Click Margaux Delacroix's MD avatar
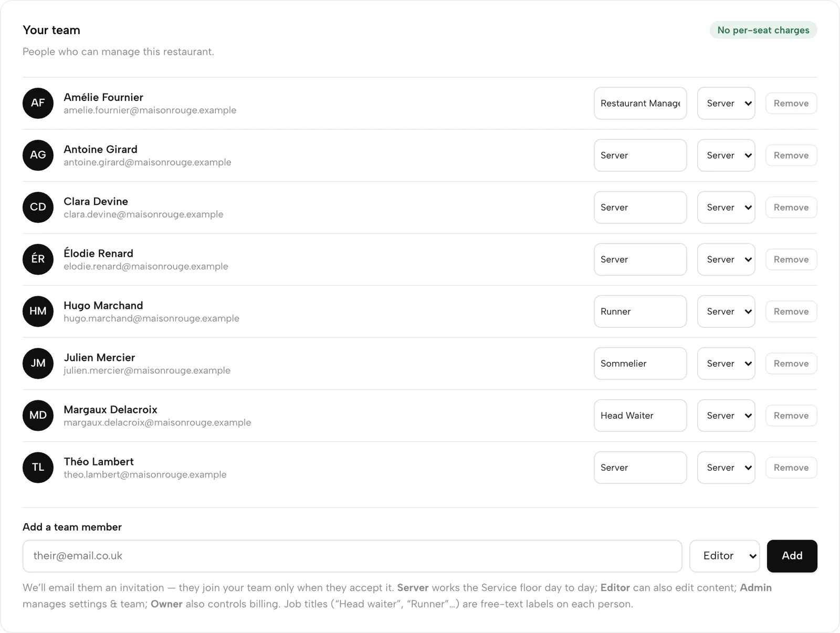840x633 pixels. 38,415
